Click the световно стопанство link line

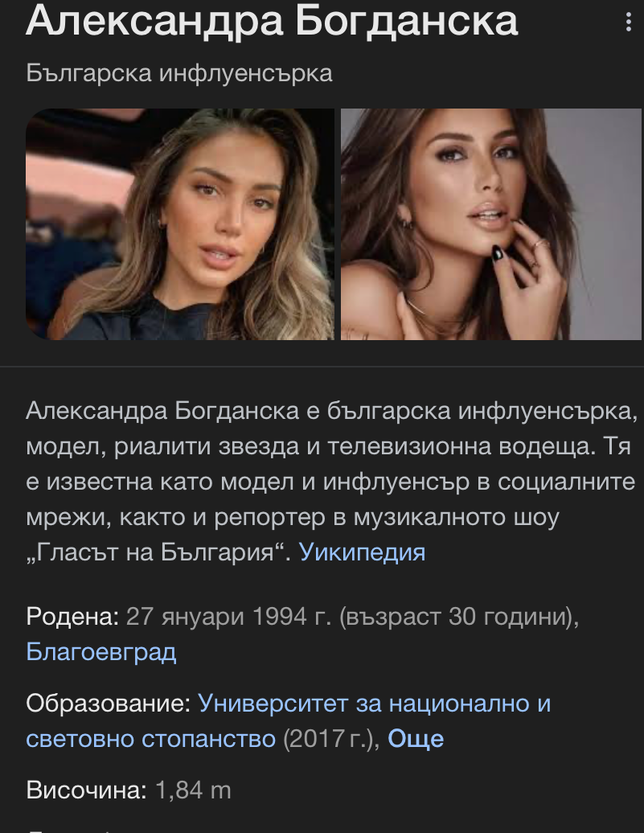(x=151, y=738)
